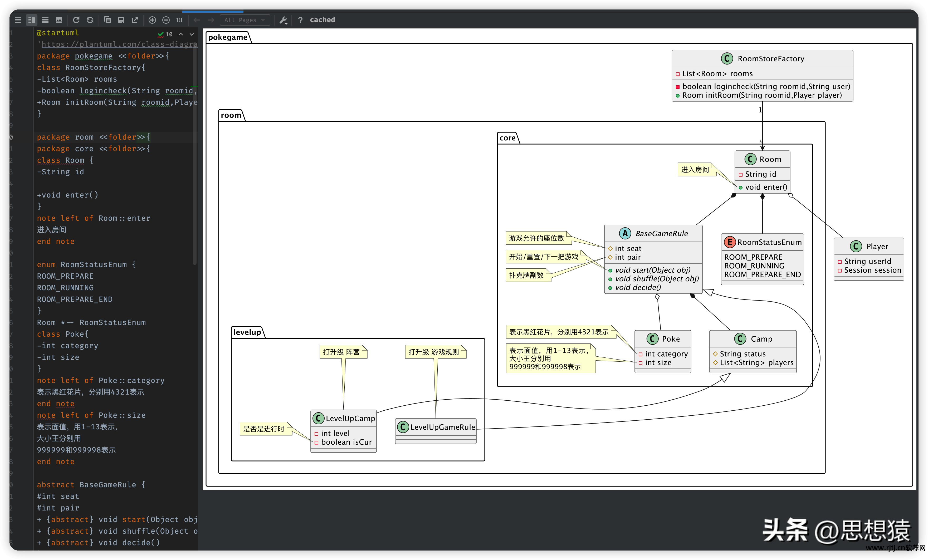The width and height of the screenshot is (928, 560).
Task: Click the room package label in diagram
Action: pos(231,115)
